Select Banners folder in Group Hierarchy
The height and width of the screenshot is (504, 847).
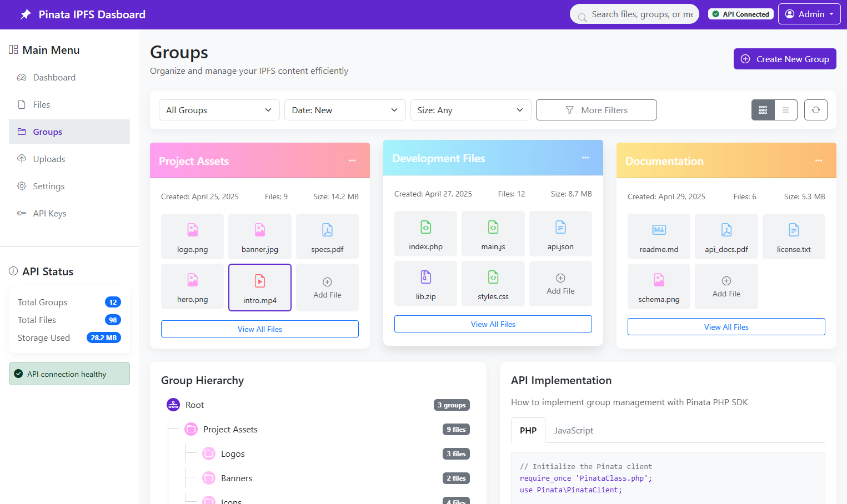point(336,478)
